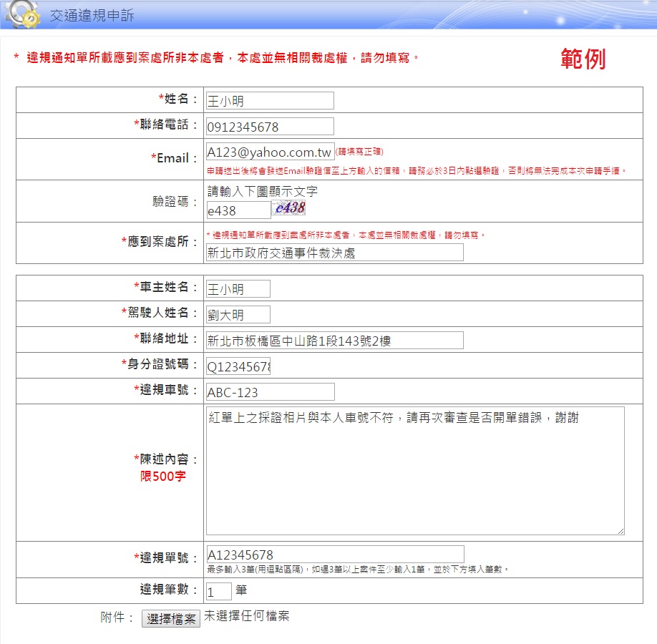Screen dimensions: 657x644
Task: Click the 請輸入下圖顯示文字 instruction
Action: coord(262,192)
